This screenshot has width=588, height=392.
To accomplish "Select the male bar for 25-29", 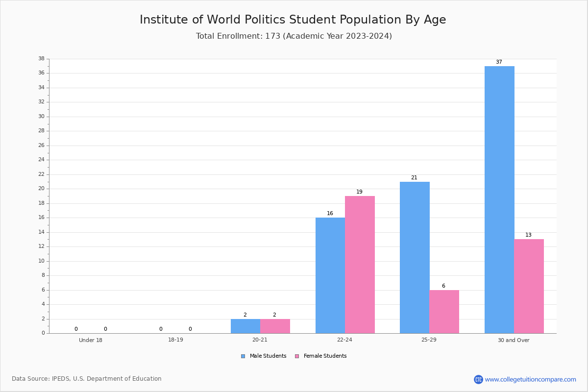I will click(x=415, y=258).
